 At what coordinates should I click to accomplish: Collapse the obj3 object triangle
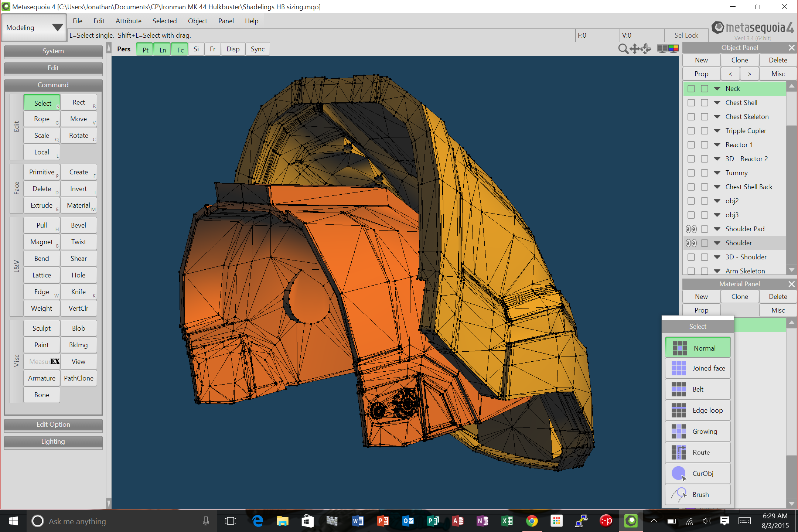(717, 215)
